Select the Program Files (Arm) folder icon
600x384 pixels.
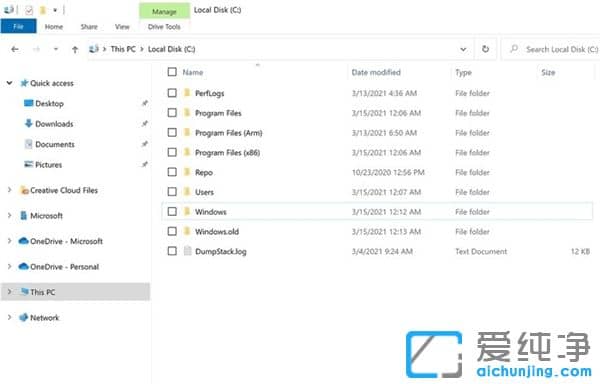[x=187, y=133]
